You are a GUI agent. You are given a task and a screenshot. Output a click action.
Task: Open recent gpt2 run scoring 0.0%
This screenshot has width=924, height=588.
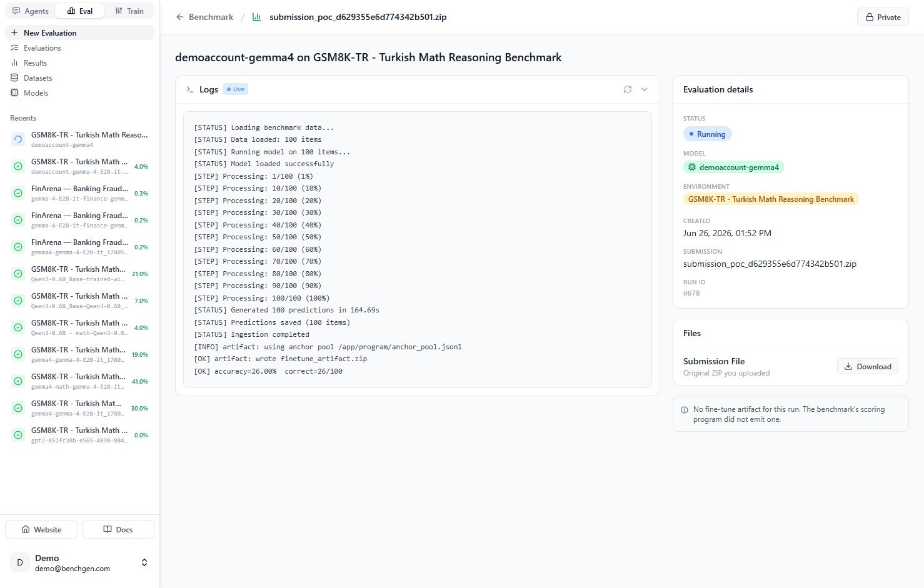tap(79, 435)
